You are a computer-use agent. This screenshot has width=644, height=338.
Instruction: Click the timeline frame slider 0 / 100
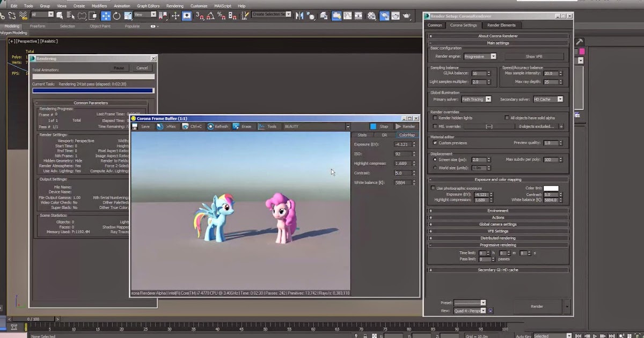33,319
